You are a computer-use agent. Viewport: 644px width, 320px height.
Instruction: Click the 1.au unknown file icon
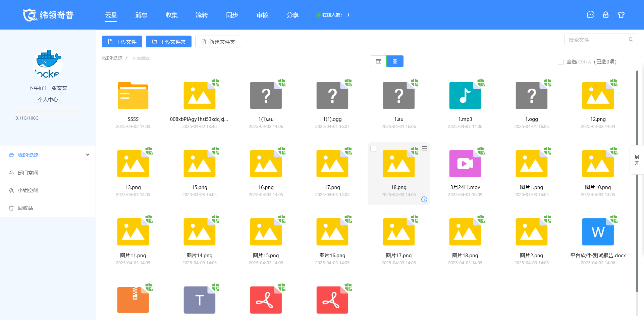[x=399, y=96]
